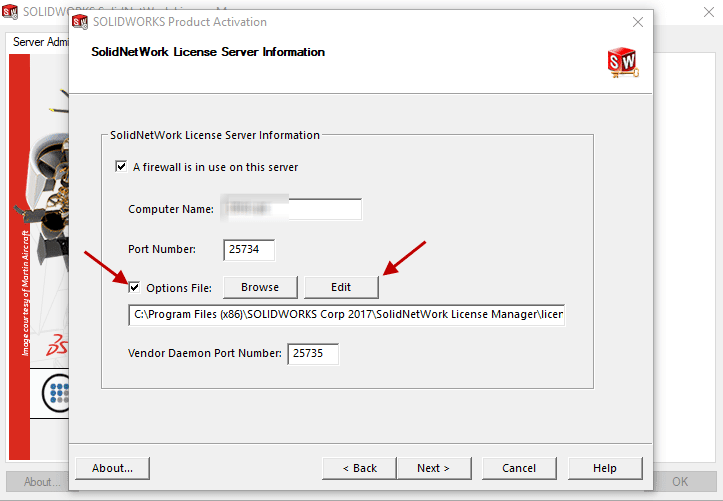Viewport: 723px width, 501px height.
Task: Toggle the firewall in use checkbox
Action: 121,167
